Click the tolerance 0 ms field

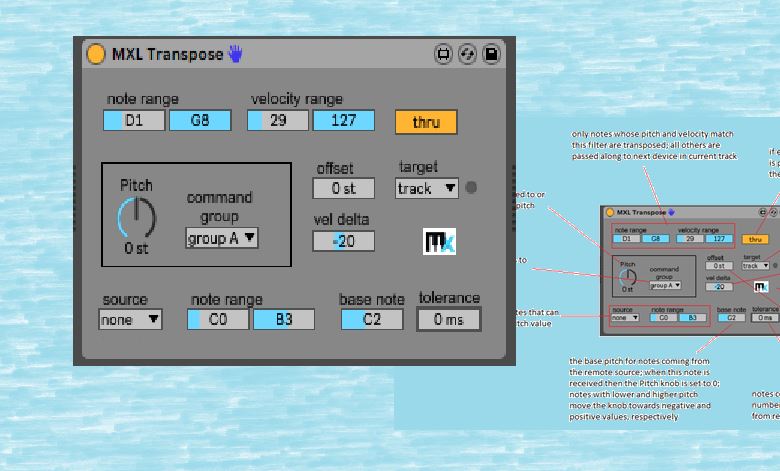tap(449, 320)
